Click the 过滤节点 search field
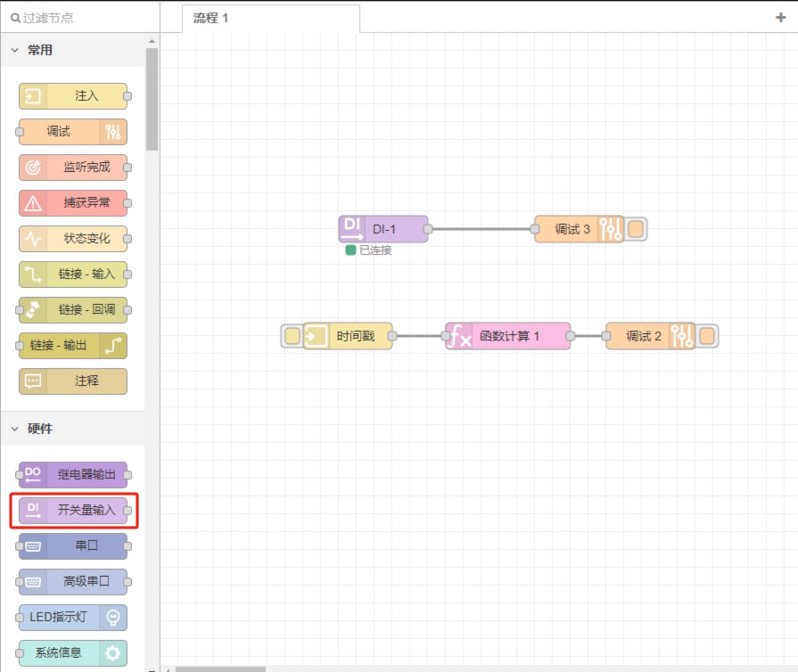The width and height of the screenshot is (798, 672). coord(80,17)
